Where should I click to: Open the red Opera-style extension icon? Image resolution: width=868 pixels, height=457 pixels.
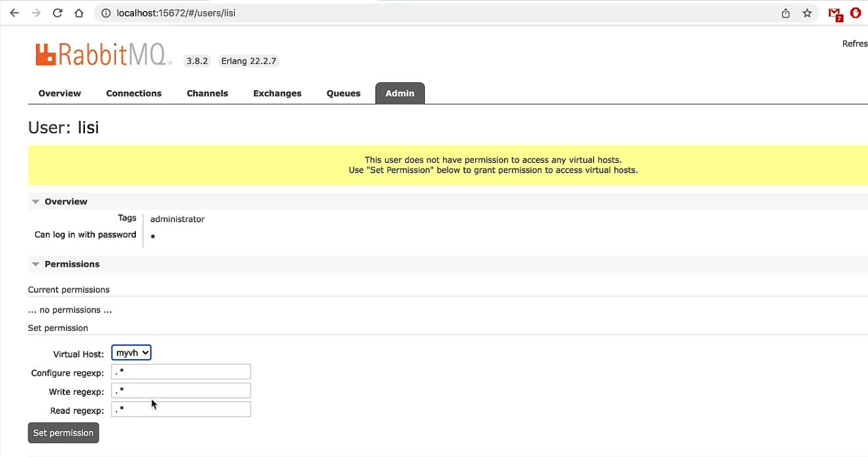tap(856, 13)
